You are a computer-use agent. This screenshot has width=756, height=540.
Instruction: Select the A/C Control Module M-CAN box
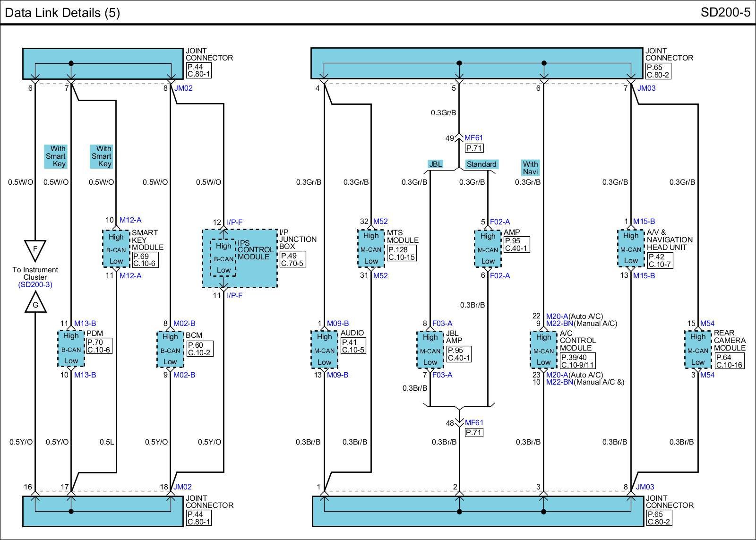543,350
